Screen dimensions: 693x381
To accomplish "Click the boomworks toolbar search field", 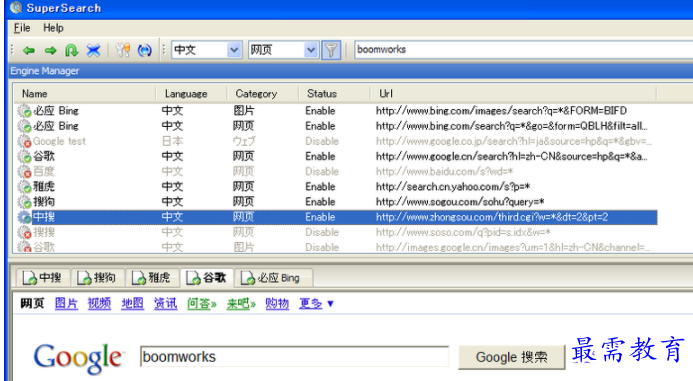I will pos(523,50).
